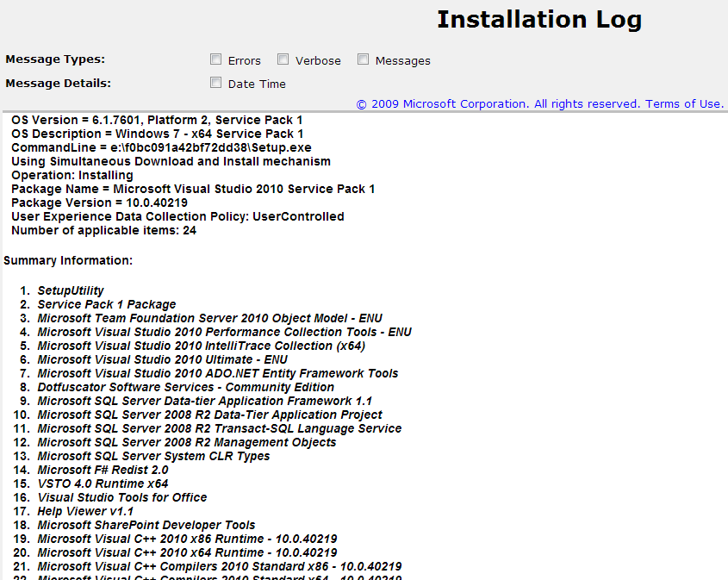Click the SetupUtility summary item
728x580 pixels.
pyautogui.click(x=71, y=290)
